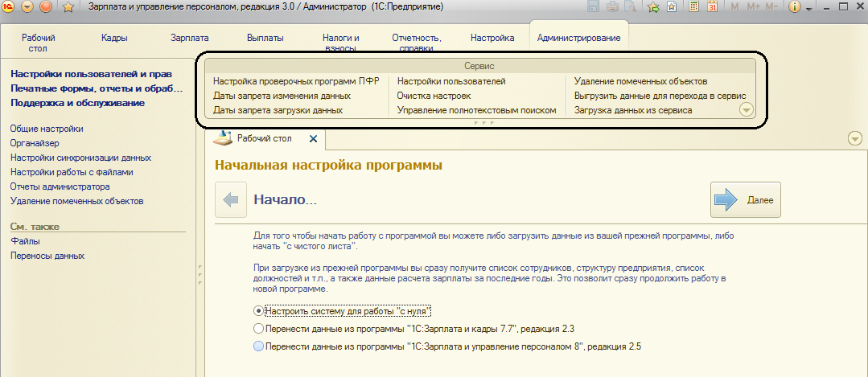
Task: Open the Кадры section
Action: point(114,38)
